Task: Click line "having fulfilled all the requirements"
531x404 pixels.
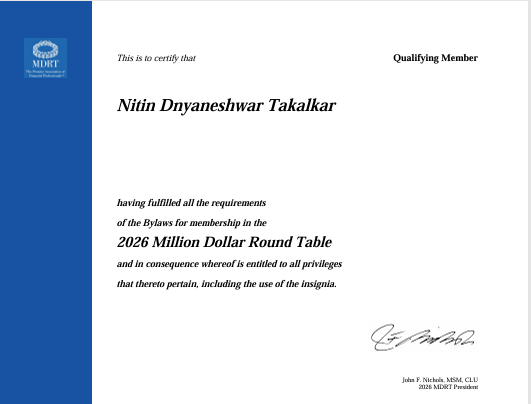Action: 191,203
